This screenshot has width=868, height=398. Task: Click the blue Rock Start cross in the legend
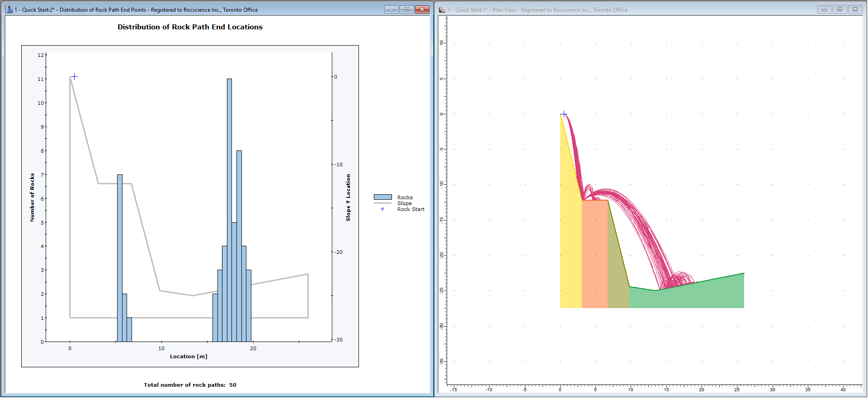click(x=382, y=209)
